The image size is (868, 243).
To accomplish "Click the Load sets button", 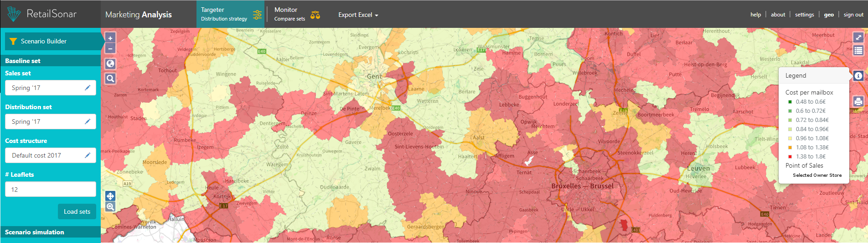I will click(77, 211).
